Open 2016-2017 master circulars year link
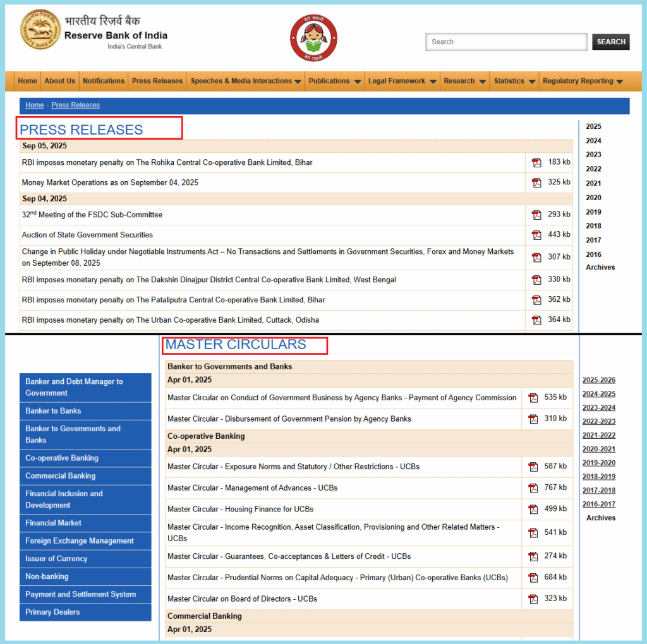 [x=599, y=504]
